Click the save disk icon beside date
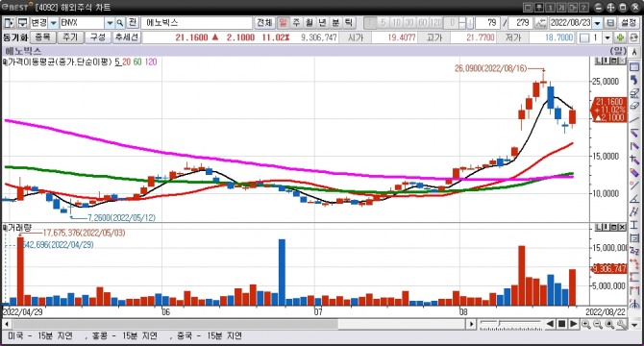This screenshot has height=346, width=644. pos(610,23)
